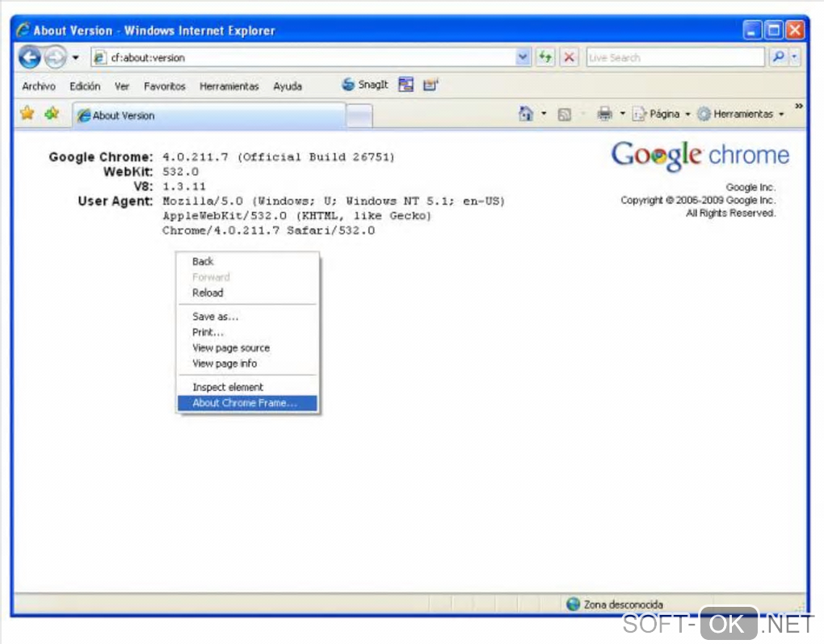Open the Ayuda menu
This screenshot has height=644, width=824.
pyautogui.click(x=288, y=86)
